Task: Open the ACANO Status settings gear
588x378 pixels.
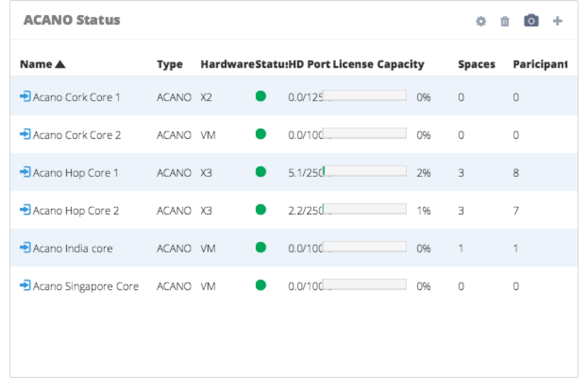Action: (x=481, y=21)
